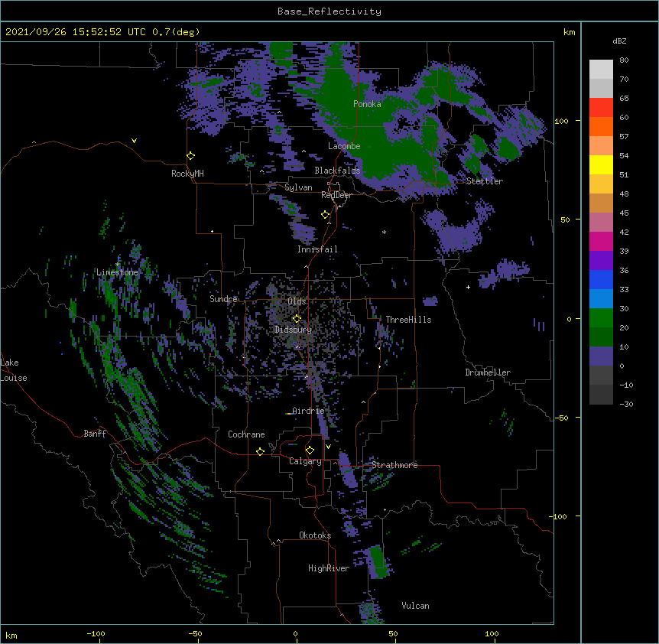Click the Limestone label
The width and height of the screenshot is (659, 644).
tap(117, 272)
